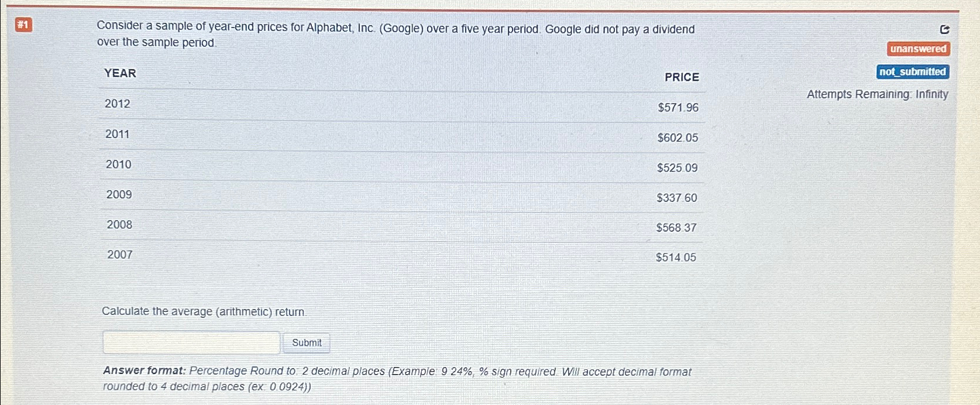980x405 pixels.
Task: Click the $571.96 price value
Action: 678,108
